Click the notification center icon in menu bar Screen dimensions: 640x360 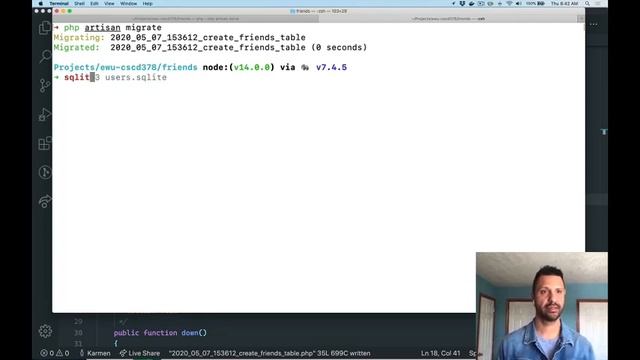click(598, 3)
